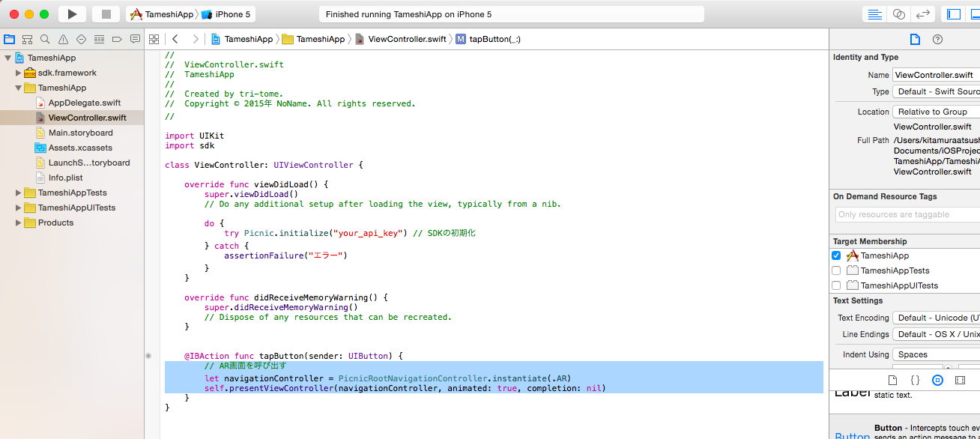Click the presentViewController code line
The width and height of the screenshot is (980, 439).
[405, 388]
